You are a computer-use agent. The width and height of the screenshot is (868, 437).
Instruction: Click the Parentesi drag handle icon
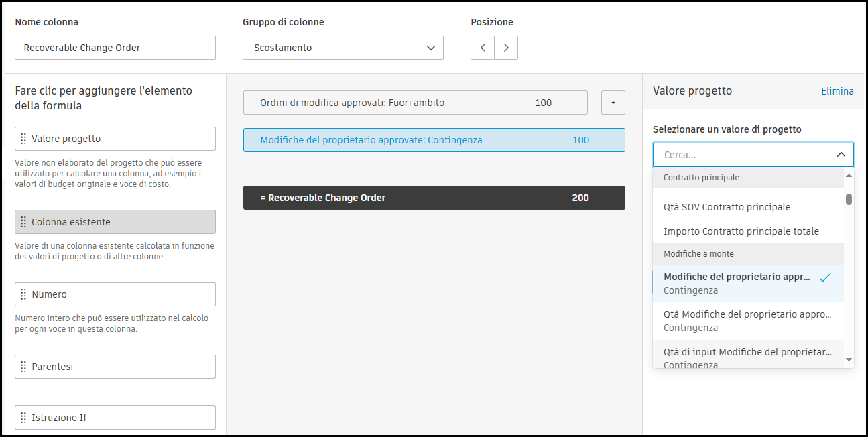24,367
